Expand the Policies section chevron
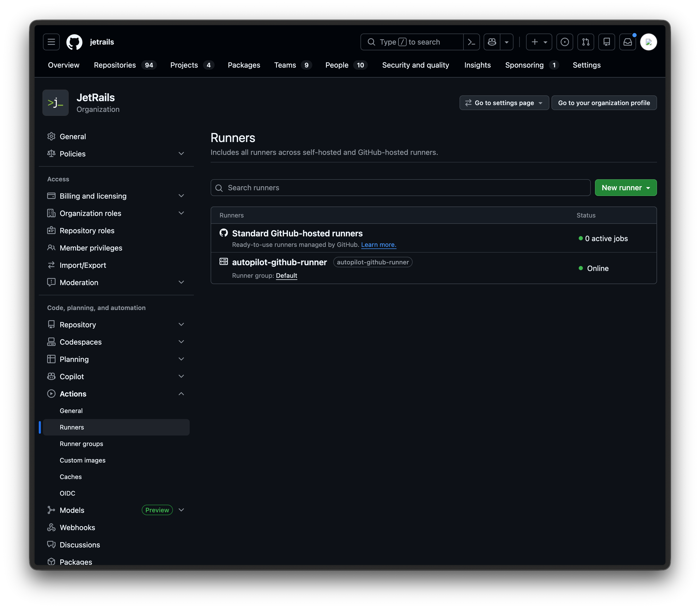700x609 pixels. tap(181, 154)
